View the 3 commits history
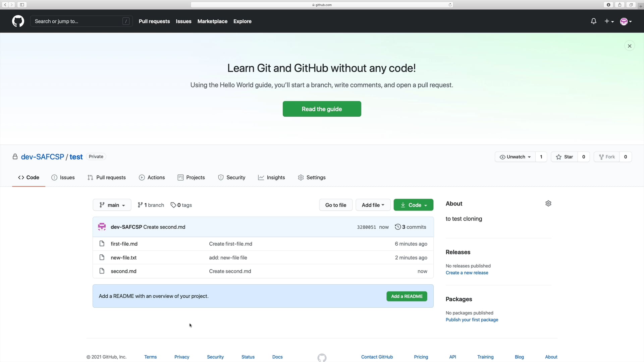644x362 pixels. pos(411,227)
